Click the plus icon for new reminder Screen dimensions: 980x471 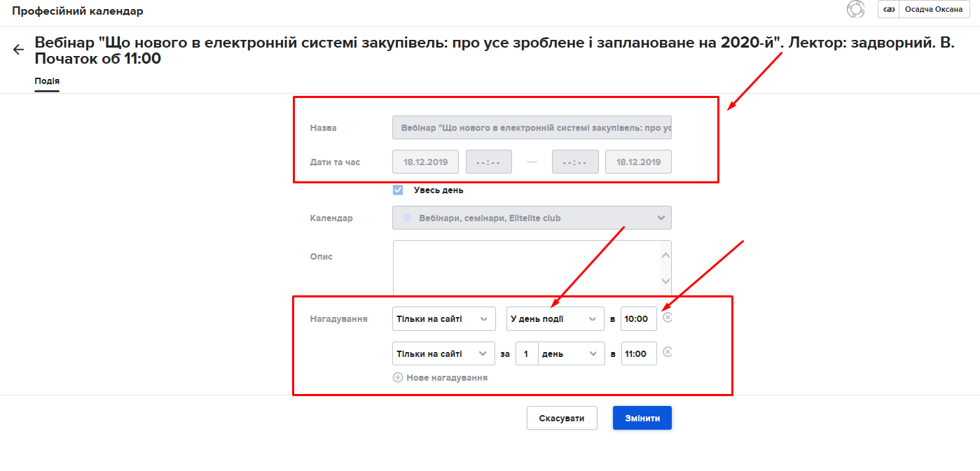(398, 377)
